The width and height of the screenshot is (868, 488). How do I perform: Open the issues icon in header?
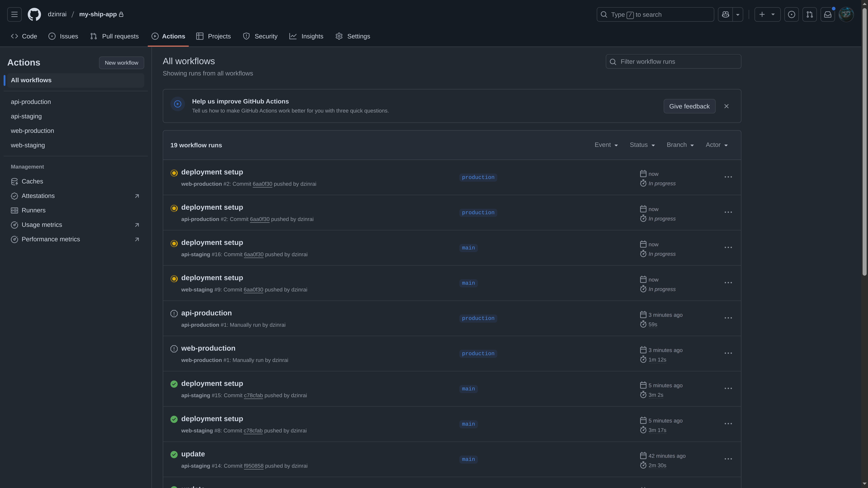pyautogui.click(x=791, y=14)
